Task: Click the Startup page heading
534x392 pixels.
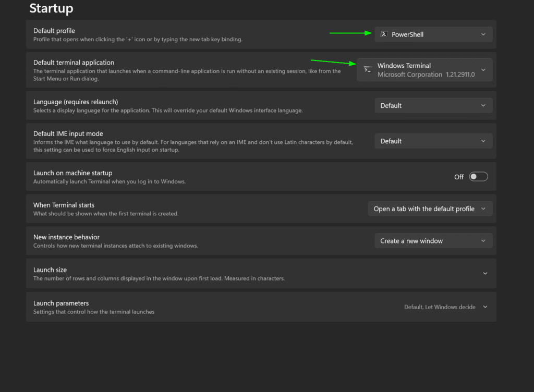Action: pyautogui.click(x=51, y=8)
